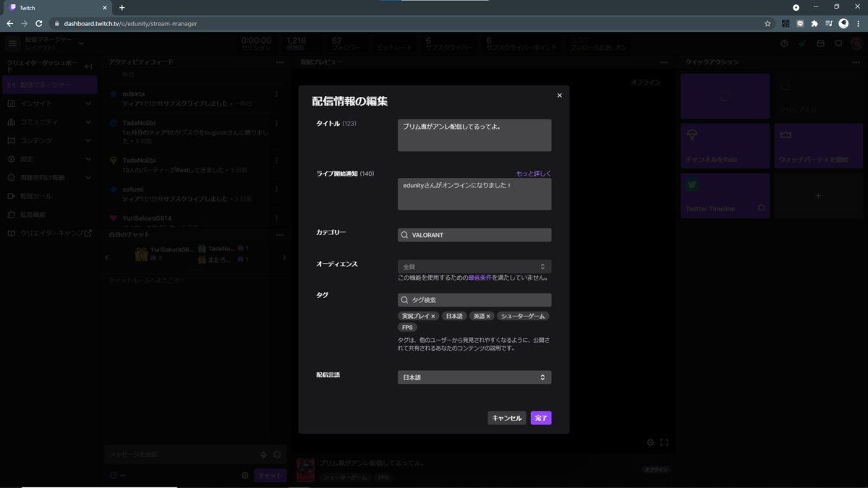Click the FPS tag in the dialog

pos(407,328)
